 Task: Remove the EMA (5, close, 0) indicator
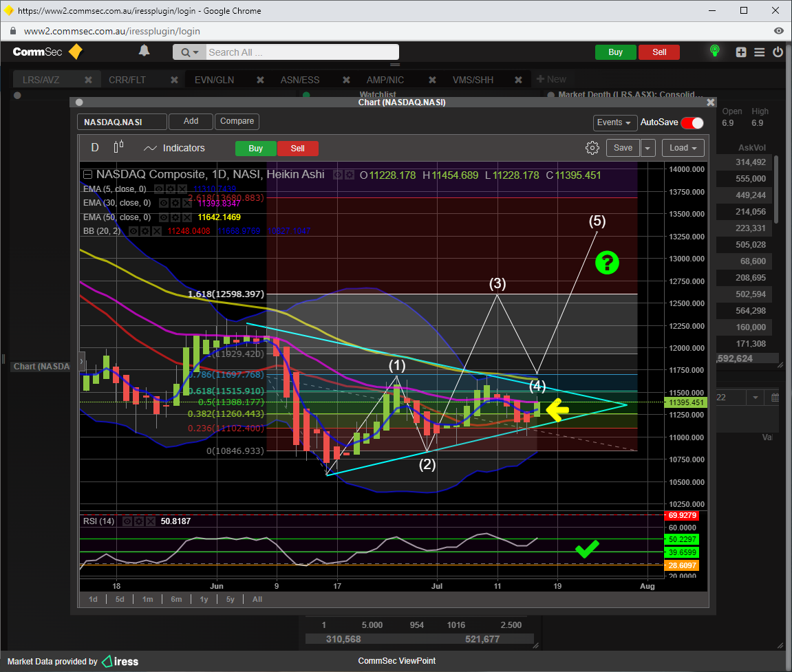click(x=182, y=188)
